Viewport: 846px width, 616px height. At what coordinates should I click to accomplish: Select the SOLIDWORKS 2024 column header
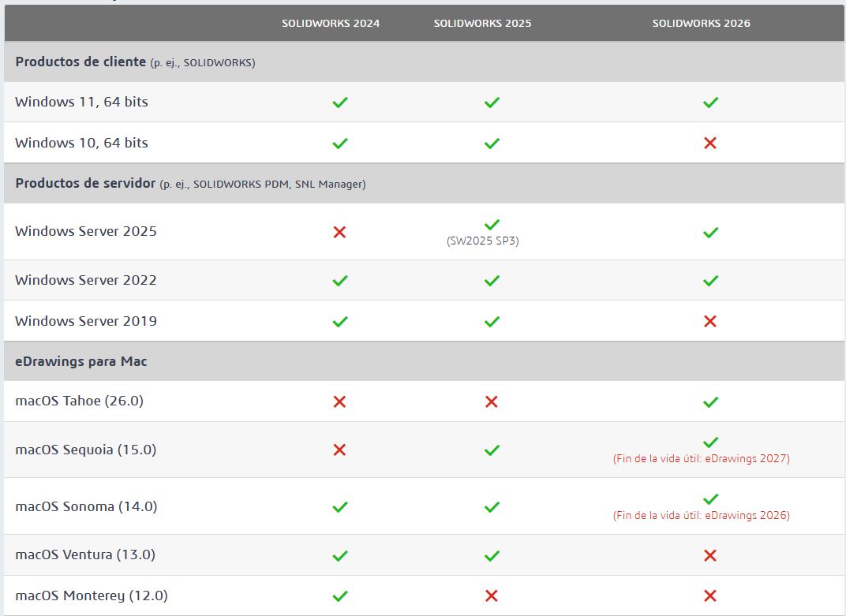point(331,24)
